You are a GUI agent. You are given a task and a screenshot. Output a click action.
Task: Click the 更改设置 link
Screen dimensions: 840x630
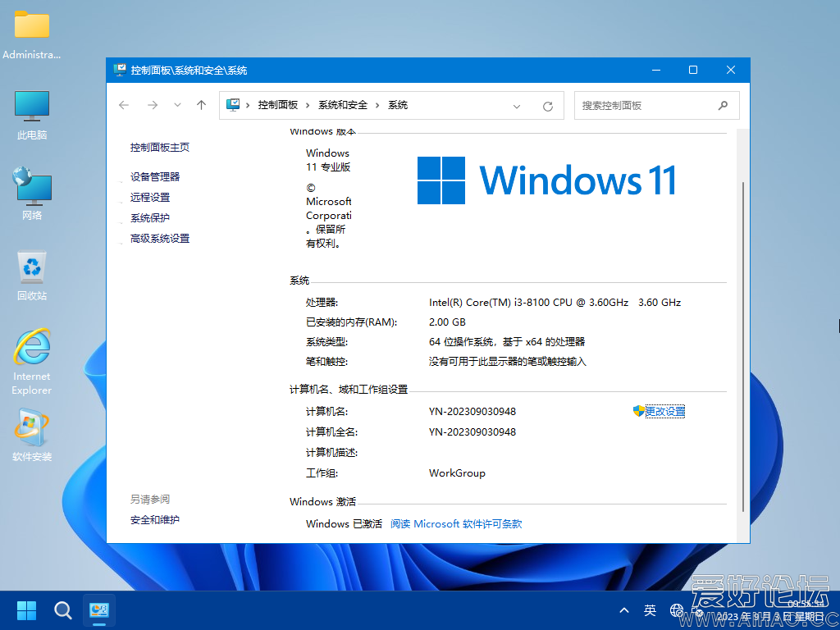[x=664, y=411]
